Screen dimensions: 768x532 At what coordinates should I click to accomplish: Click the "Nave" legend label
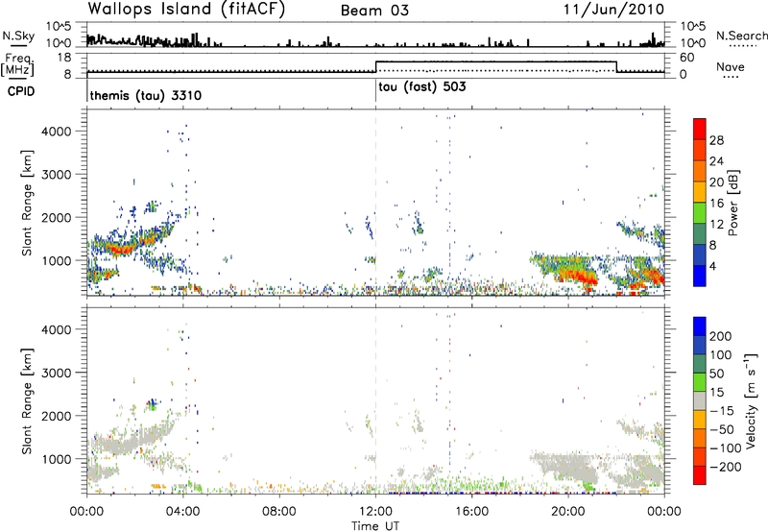[731, 66]
